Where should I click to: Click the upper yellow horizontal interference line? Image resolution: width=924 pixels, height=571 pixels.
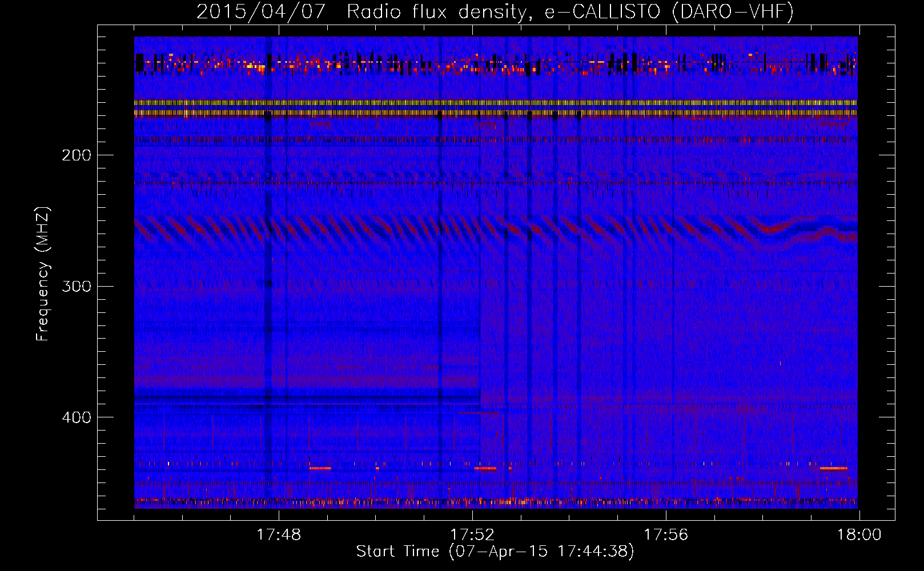pyautogui.click(x=496, y=103)
